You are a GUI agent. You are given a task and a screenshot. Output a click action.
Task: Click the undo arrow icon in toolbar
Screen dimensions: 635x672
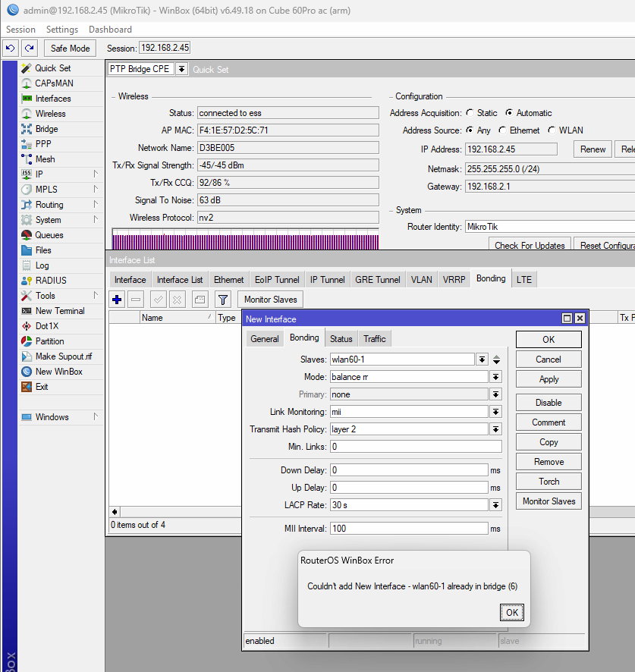(11, 48)
